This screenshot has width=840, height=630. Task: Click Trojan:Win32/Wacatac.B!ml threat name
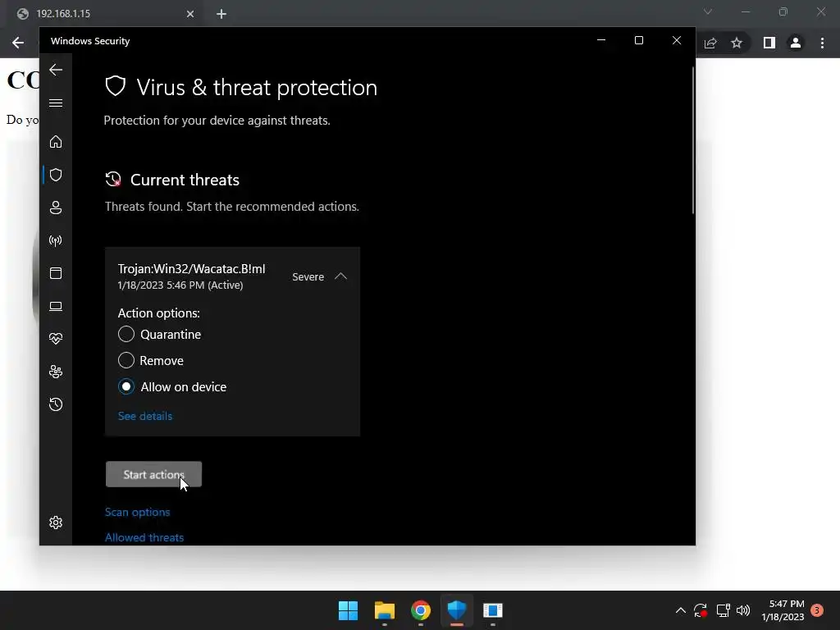pyautogui.click(x=191, y=269)
